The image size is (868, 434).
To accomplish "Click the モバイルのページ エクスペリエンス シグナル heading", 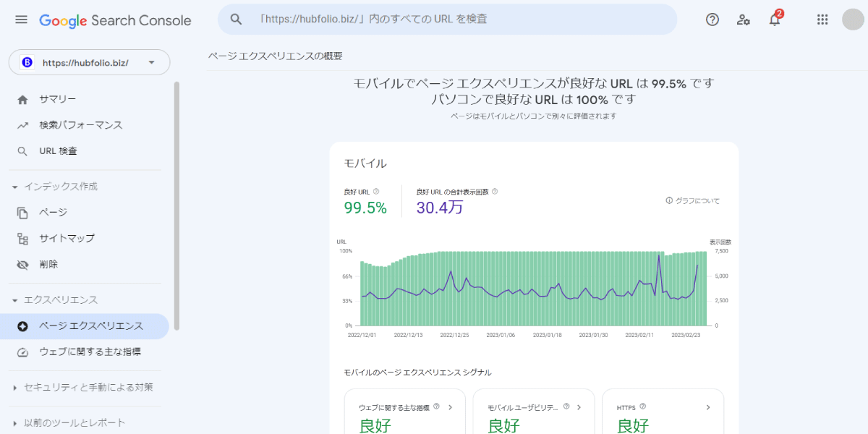I will tap(417, 372).
